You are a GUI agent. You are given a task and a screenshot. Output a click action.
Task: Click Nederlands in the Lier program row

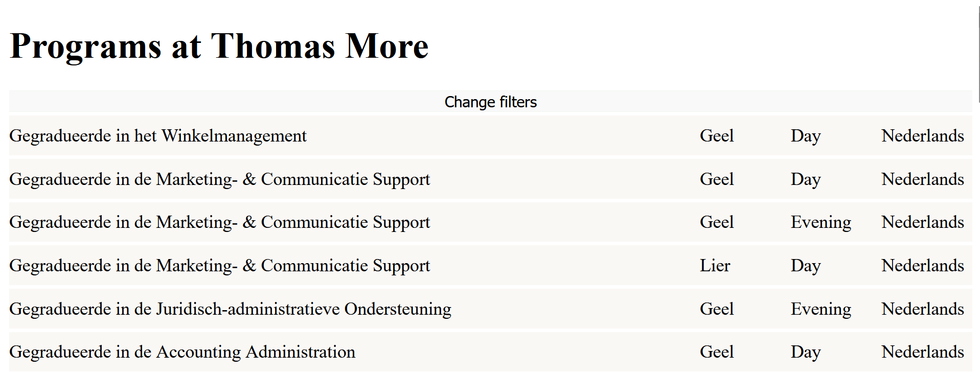(922, 266)
